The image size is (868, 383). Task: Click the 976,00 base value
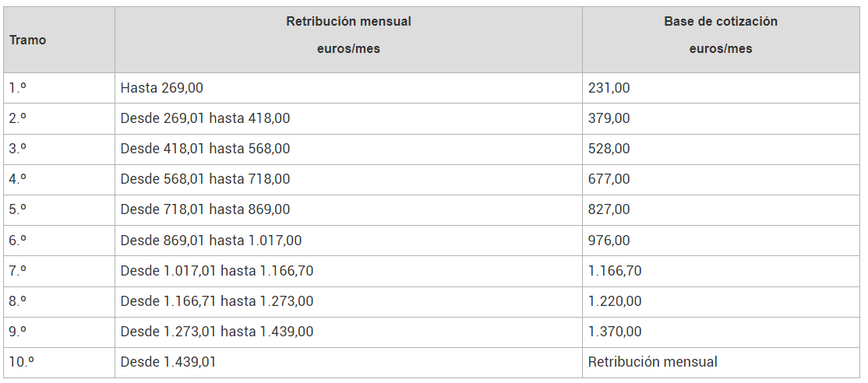pos(609,241)
